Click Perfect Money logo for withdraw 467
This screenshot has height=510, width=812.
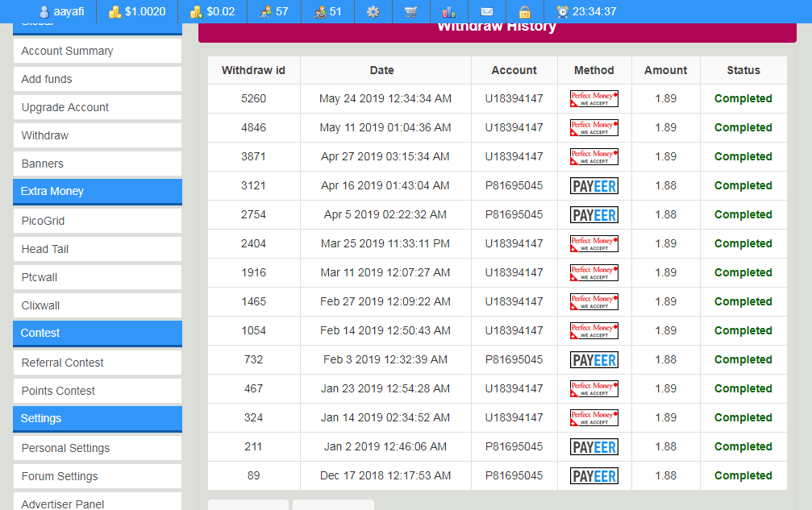(594, 388)
